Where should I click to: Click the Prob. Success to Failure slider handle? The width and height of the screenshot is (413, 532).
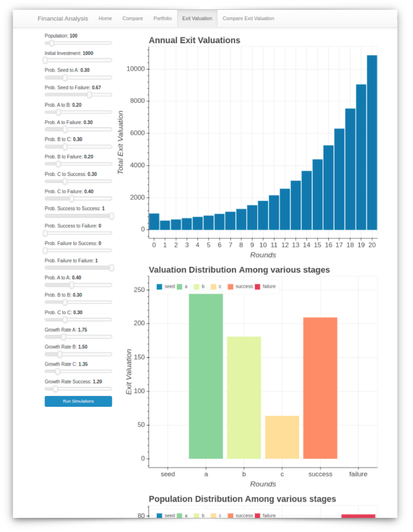pos(46,233)
